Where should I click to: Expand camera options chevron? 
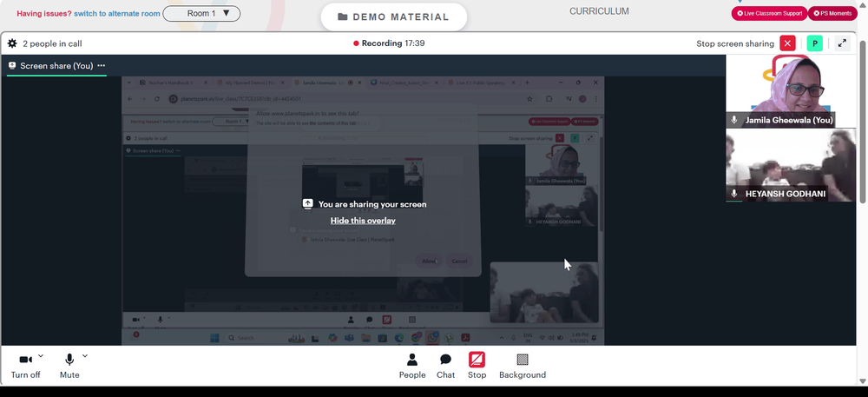tap(41, 356)
